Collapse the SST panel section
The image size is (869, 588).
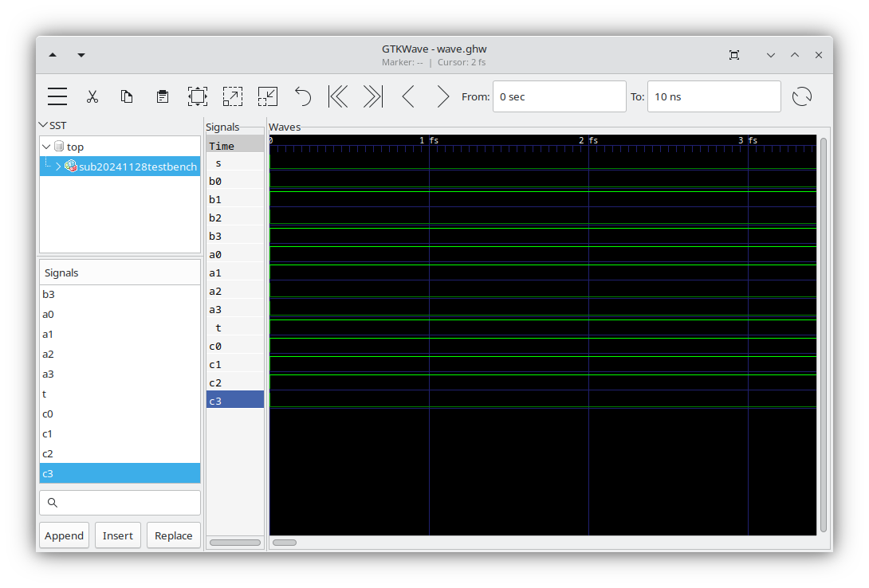coord(45,125)
